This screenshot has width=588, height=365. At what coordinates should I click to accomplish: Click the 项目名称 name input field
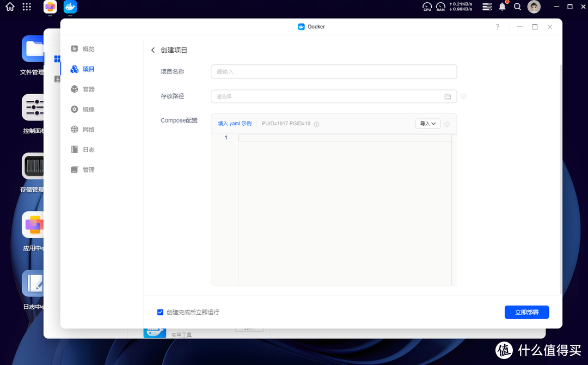pos(333,71)
